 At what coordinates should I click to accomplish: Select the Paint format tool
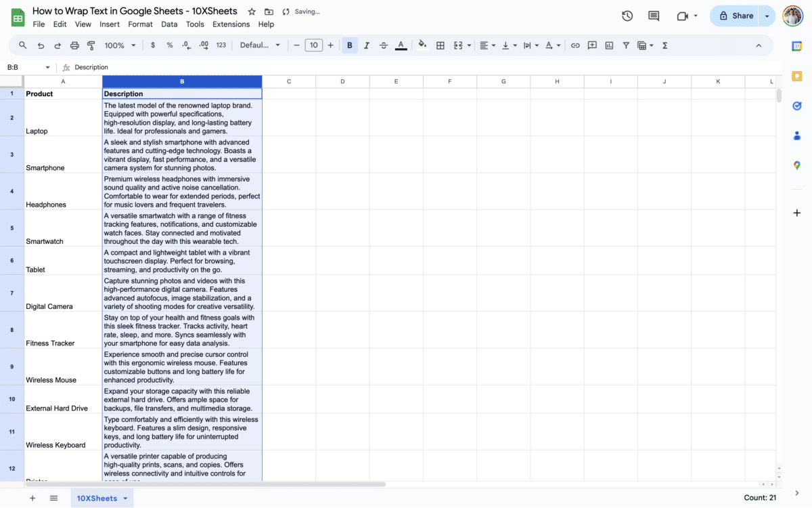(x=91, y=45)
